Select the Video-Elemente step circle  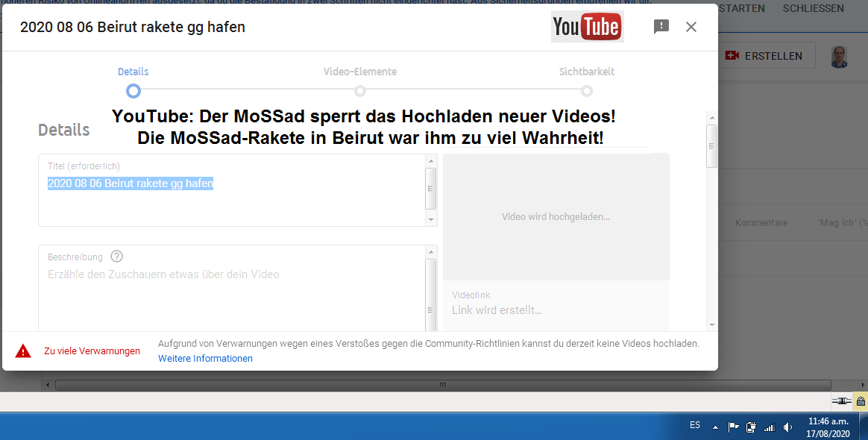(x=360, y=90)
